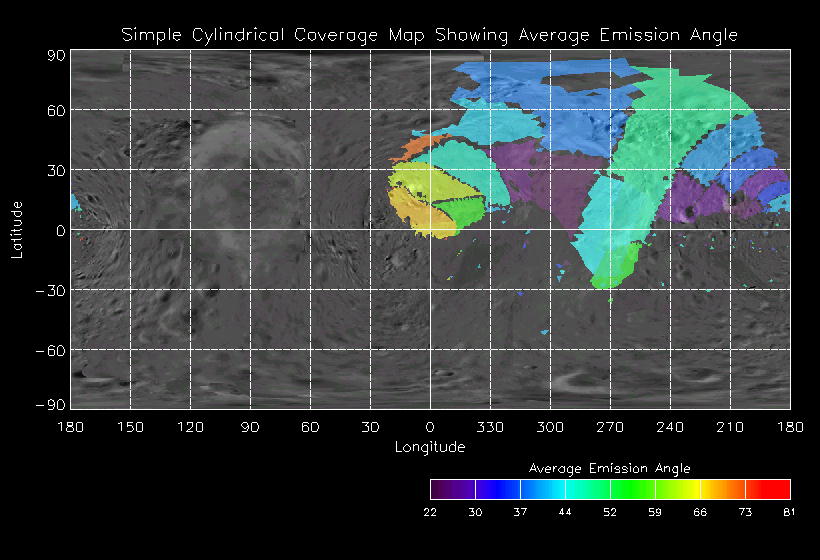
Task: Select green color bar segment between 52 and 59
Action: (632, 489)
